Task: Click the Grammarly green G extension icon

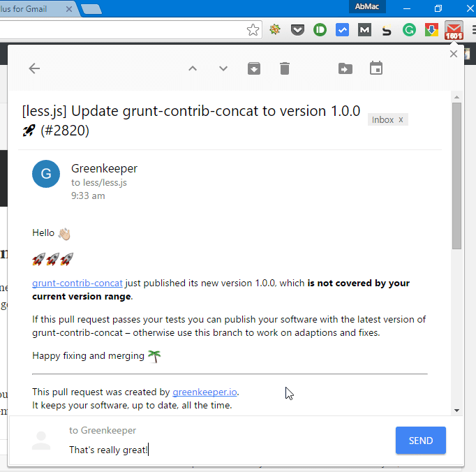Action: 409,30
